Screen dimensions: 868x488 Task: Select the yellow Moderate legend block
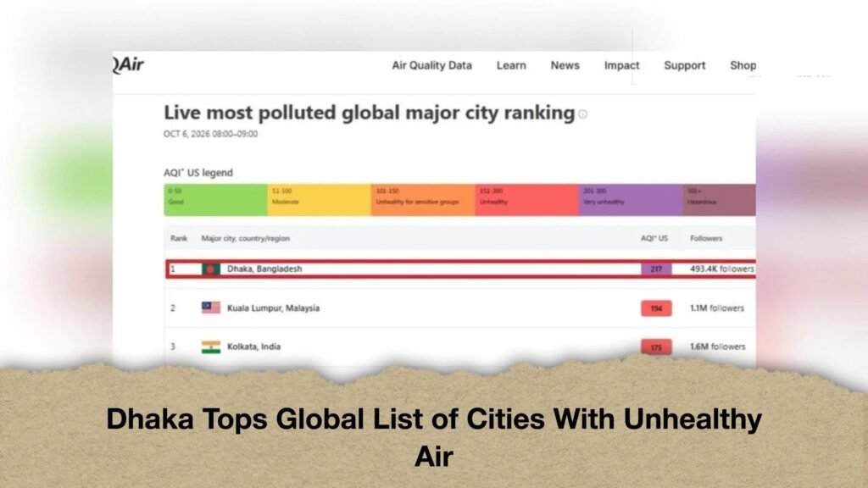(x=319, y=200)
